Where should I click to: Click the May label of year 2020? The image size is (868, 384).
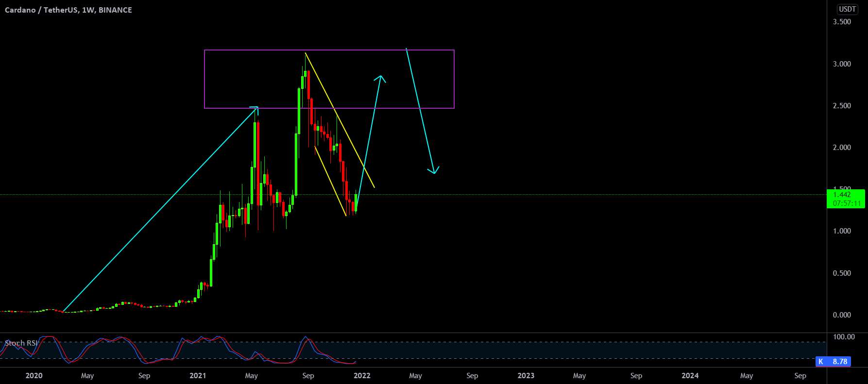coord(87,376)
